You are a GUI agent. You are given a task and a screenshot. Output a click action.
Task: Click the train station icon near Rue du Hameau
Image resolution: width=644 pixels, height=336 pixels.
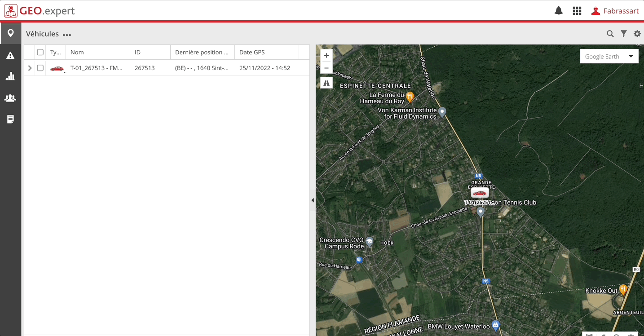click(358, 260)
